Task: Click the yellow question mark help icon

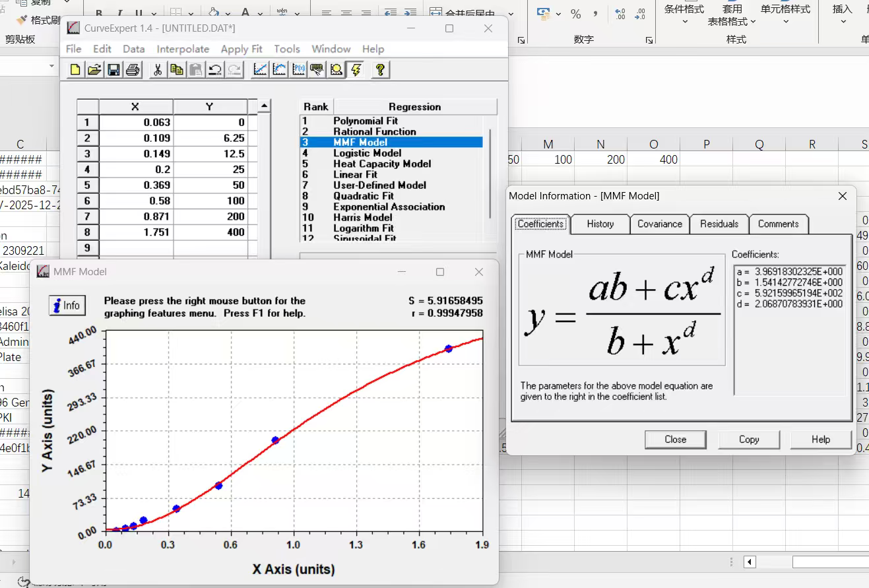Action: [x=380, y=70]
